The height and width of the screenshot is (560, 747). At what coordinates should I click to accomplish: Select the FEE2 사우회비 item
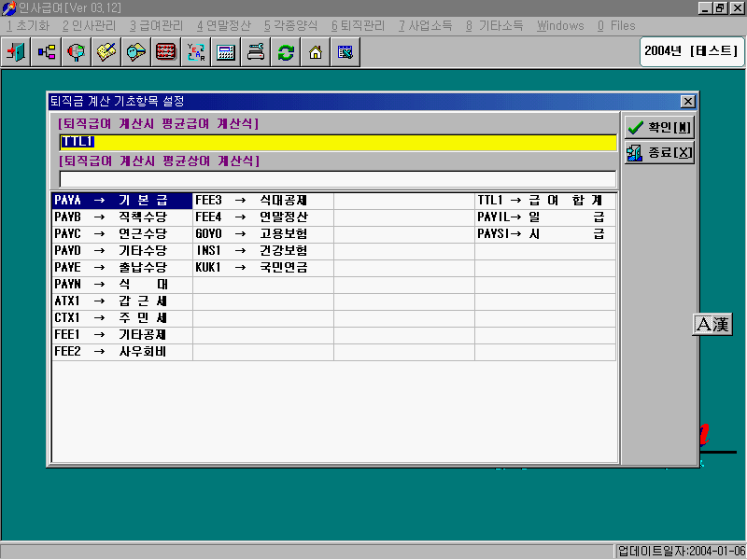tap(121, 352)
